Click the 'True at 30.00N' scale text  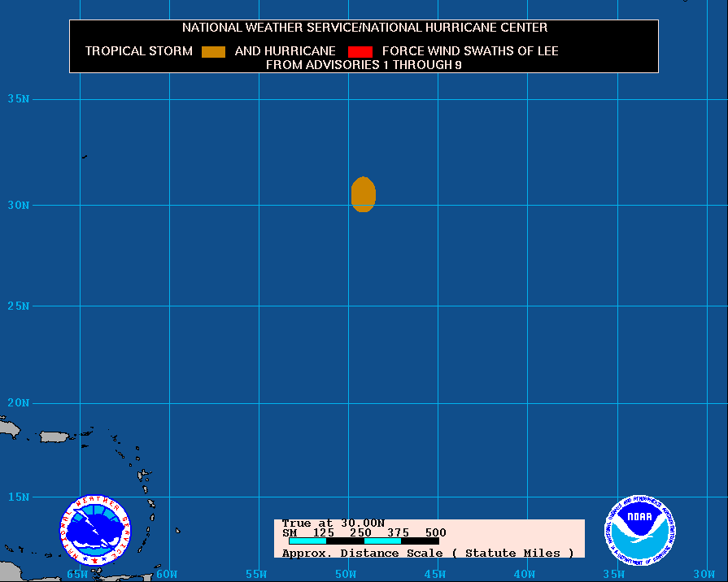[333, 523]
